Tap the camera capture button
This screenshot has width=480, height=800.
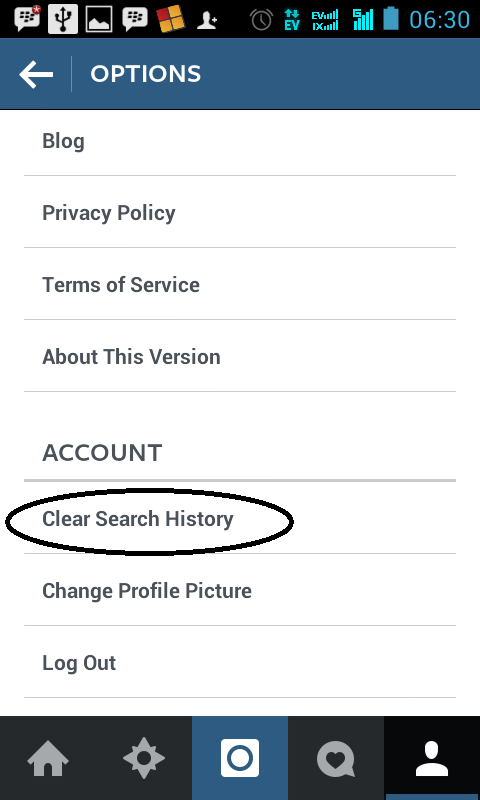click(240, 758)
